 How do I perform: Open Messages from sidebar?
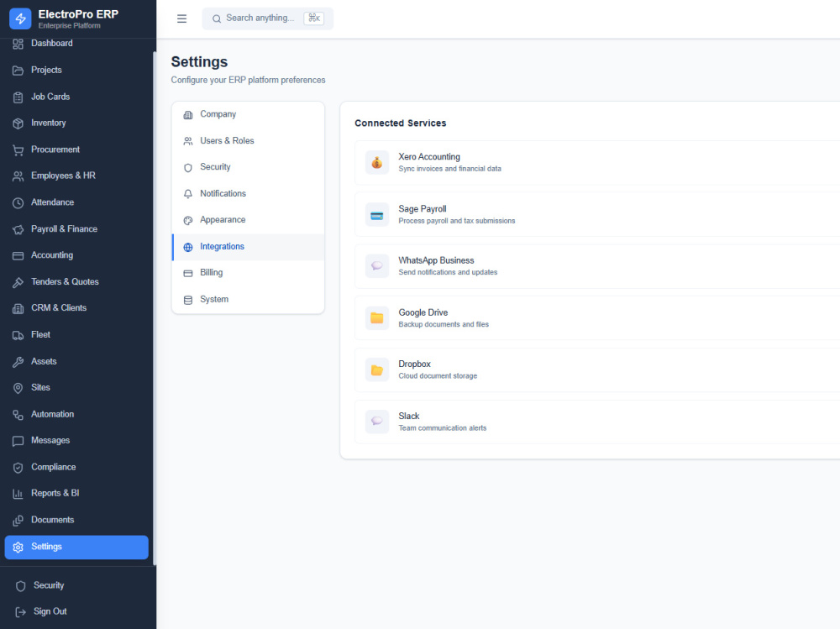point(76,440)
